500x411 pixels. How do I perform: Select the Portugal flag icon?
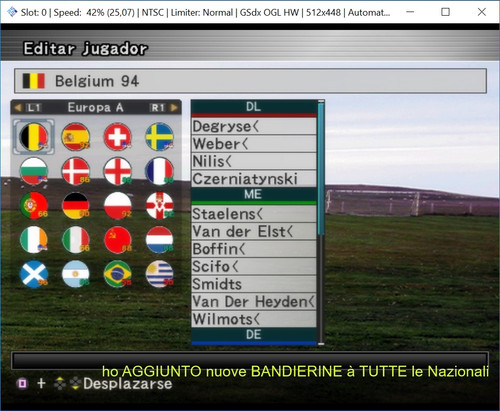point(34,205)
